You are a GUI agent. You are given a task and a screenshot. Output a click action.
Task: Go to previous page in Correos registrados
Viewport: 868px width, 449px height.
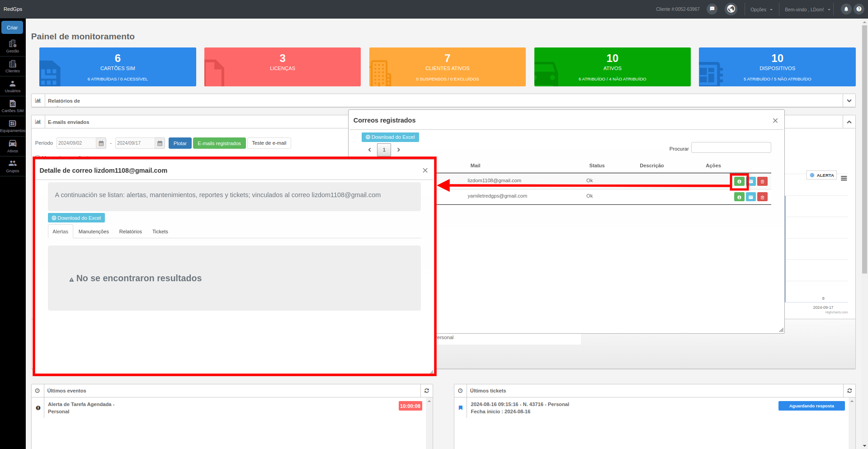pyautogui.click(x=369, y=150)
